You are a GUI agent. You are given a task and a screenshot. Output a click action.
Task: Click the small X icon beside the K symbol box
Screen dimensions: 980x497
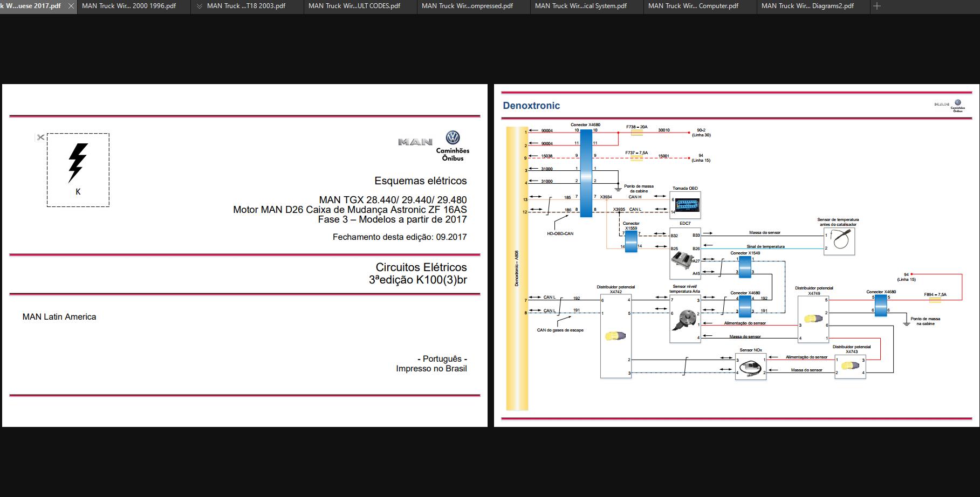pyautogui.click(x=40, y=137)
